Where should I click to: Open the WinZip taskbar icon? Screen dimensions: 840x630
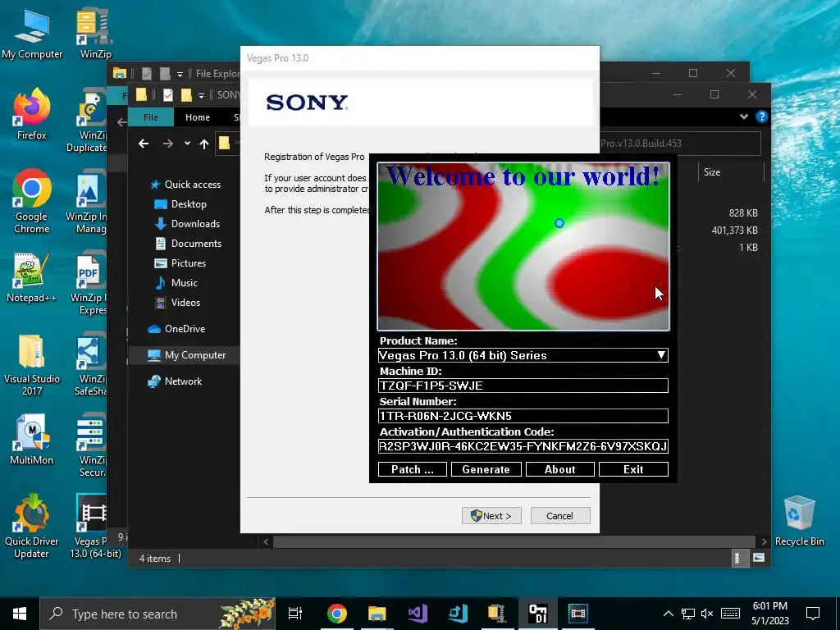(498, 614)
